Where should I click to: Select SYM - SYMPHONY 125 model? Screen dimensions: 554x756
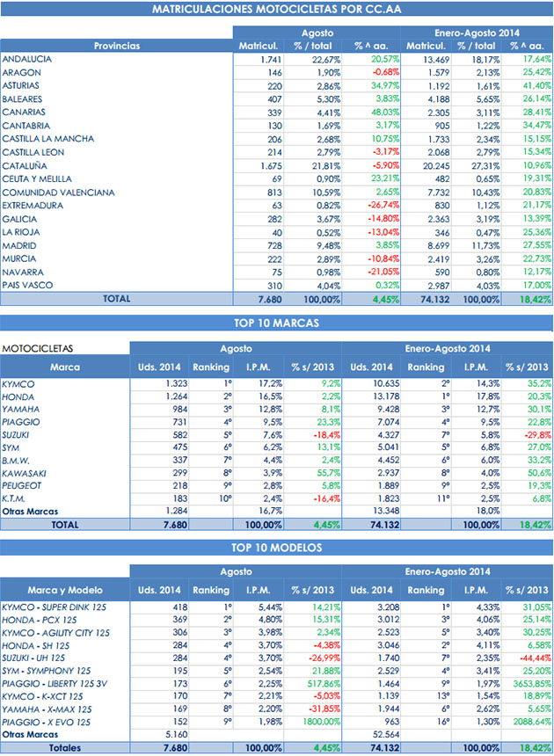coord(47,671)
